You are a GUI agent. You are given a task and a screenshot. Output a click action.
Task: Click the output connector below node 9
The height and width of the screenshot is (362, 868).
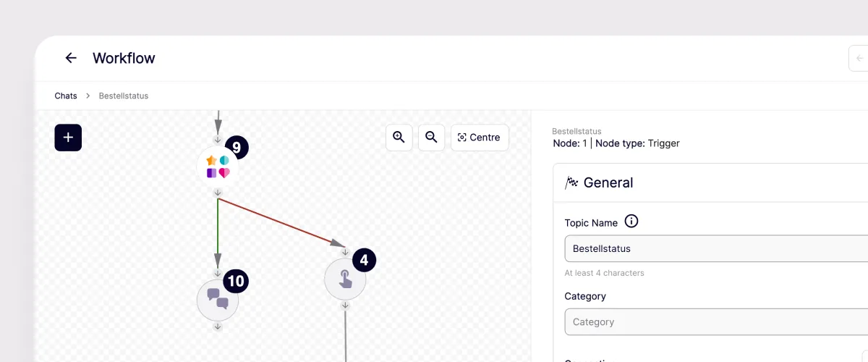tap(218, 192)
